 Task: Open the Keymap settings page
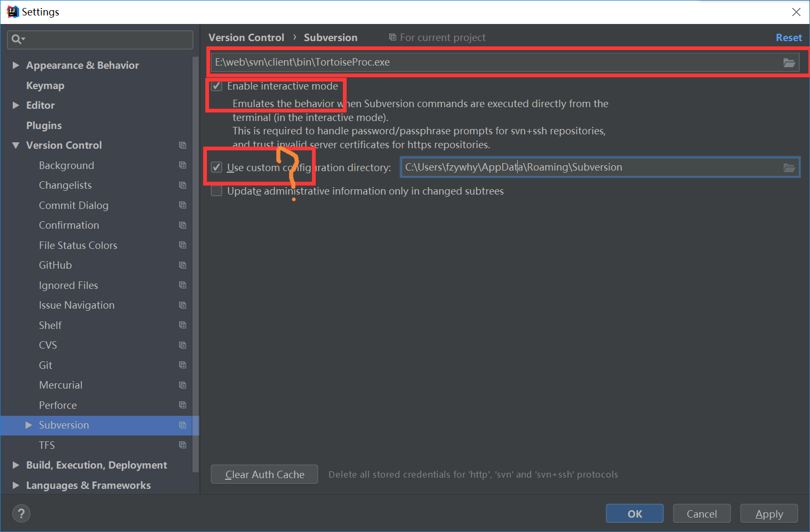(x=45, y=86)
